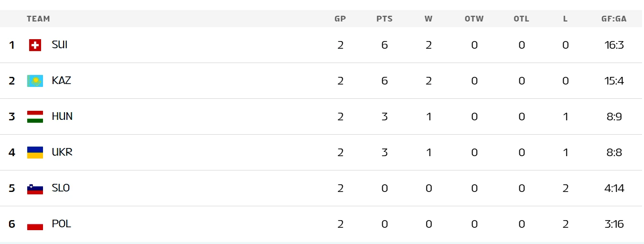The image size is (644, 244).
Task: Click the Ukraine flag icon
Action: (x=35, y=152)
